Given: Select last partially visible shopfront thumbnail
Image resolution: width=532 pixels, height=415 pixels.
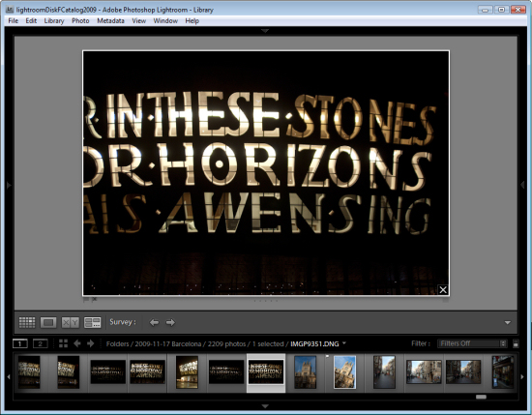Looking at the screenshot, I should pyautogui.click(x=503, y=371).
